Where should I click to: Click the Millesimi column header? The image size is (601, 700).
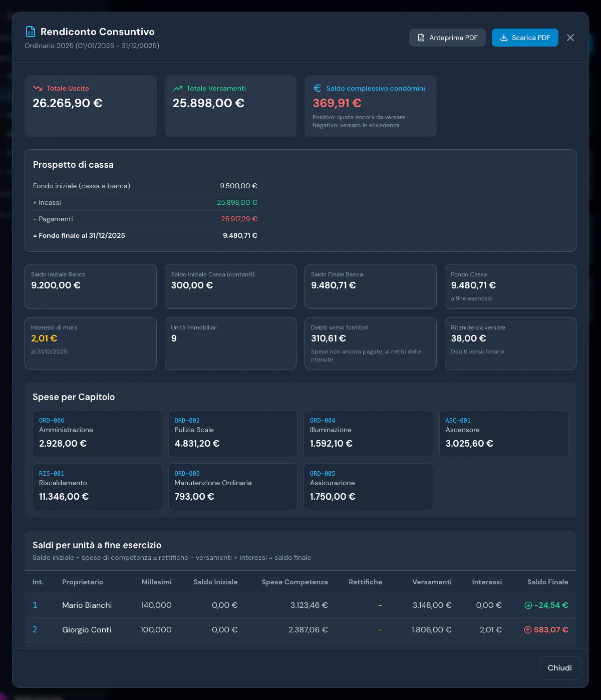pos(156,582)
